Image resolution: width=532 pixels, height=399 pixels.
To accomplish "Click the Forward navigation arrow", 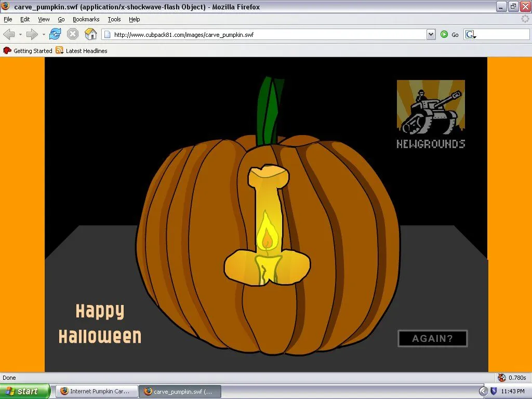I will click(x=32, y=34).
